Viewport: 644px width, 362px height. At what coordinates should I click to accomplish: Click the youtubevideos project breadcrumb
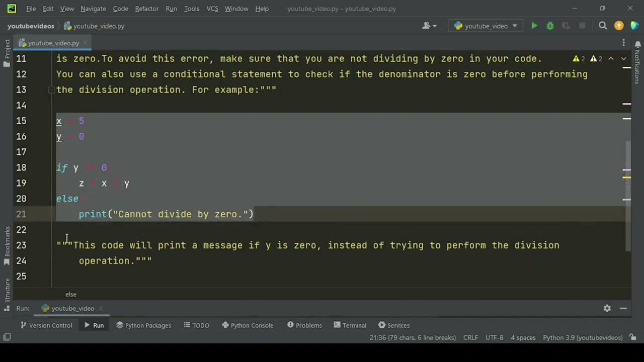pos(31,26)
